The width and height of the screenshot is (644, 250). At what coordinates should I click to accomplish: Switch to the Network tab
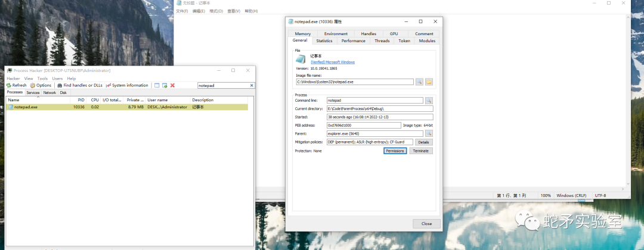(49, 93)
